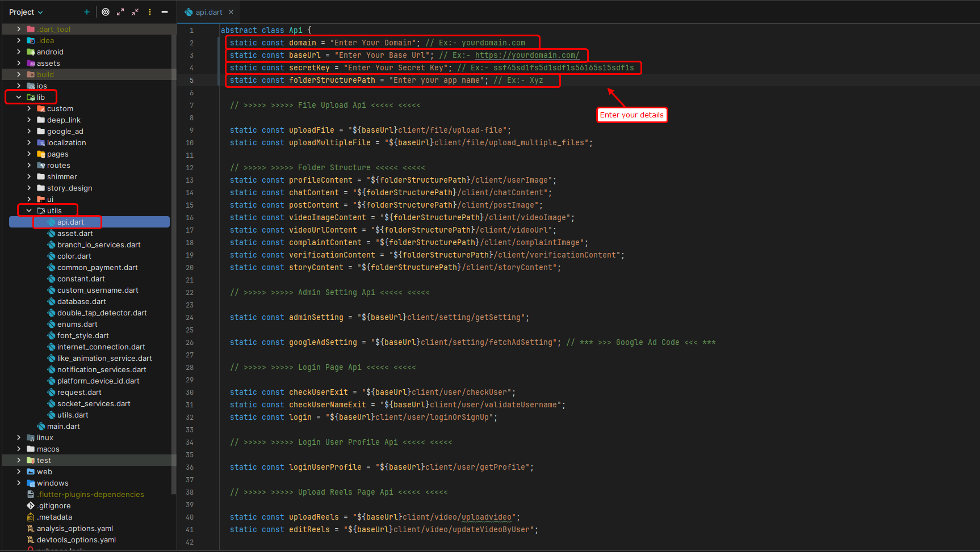Screen dimensions: 980x552
Task: Expand the google_ad folder
Action: click(29, 131)
